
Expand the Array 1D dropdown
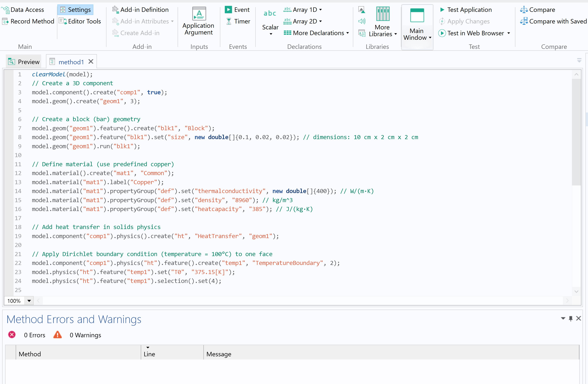point(321,10)
